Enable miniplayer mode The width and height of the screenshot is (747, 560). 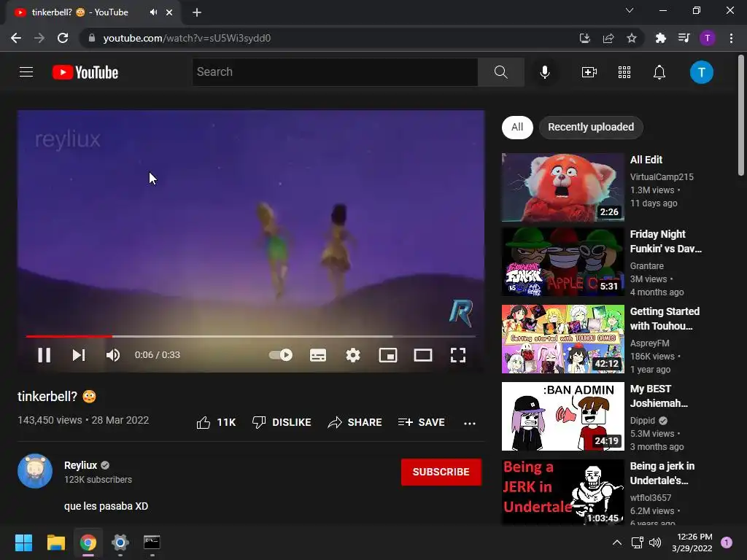click(x=388, y=355)
